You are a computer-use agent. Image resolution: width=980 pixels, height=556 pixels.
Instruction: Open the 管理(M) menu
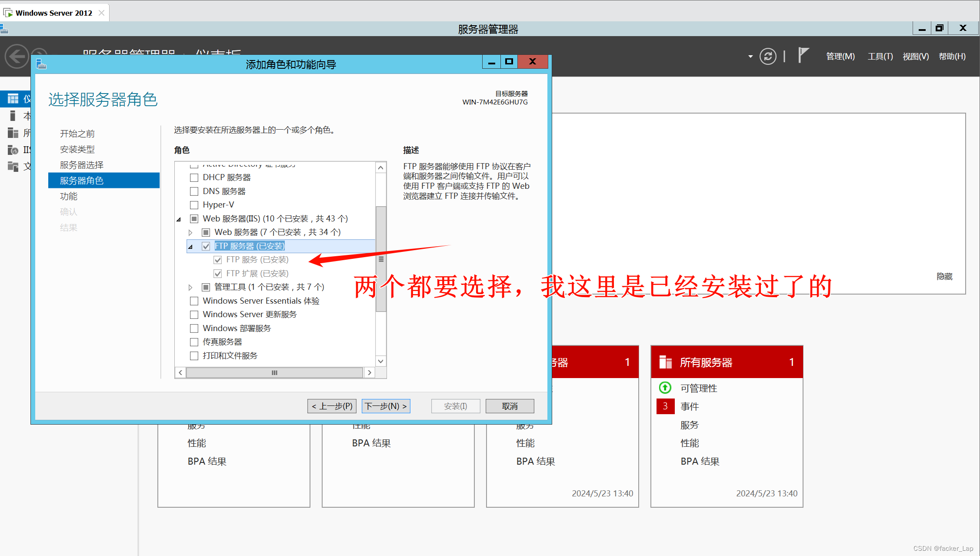(x=840, y=57)
